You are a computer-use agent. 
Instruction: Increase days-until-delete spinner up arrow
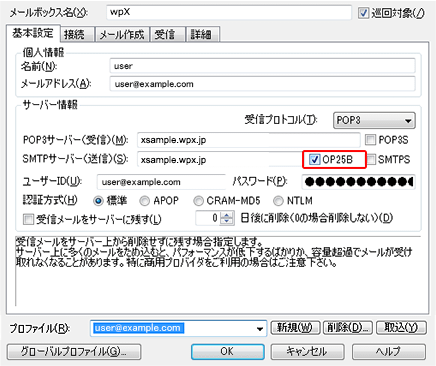click(x=227, y=215)
